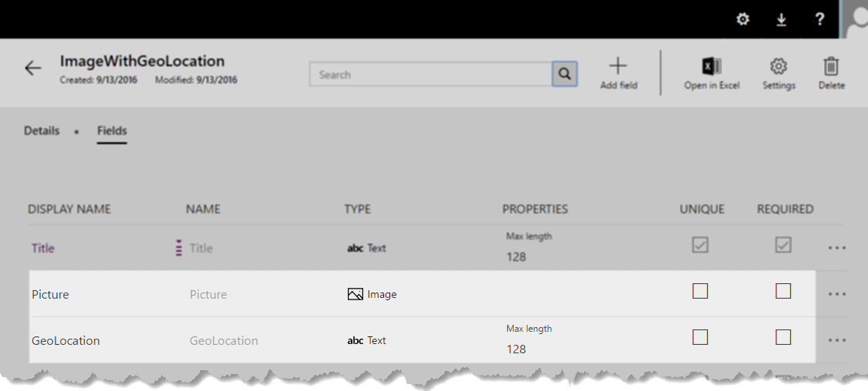Viewport: 868px width, 391px height.
Task: Click the Add field plus icon
Action: click(618, 66)
